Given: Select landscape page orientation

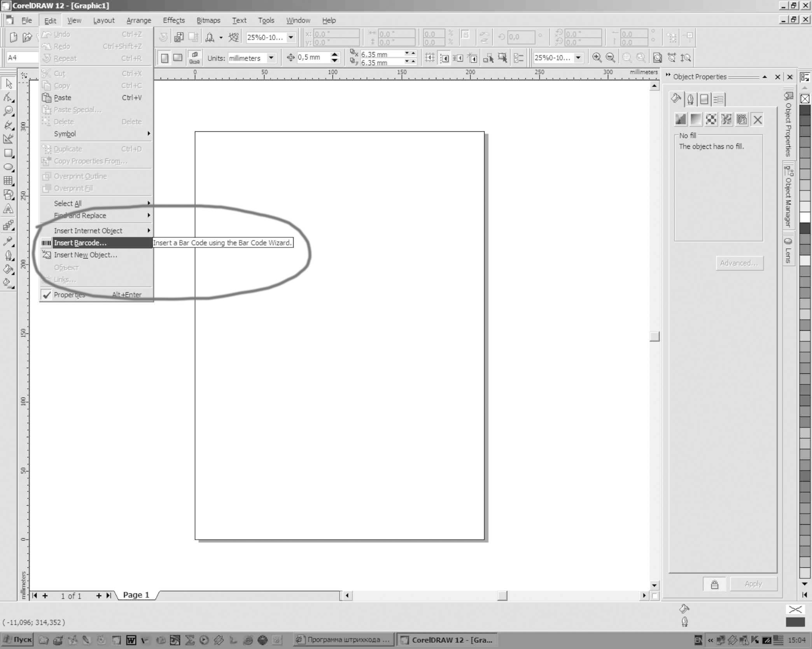Looking at the screenshot, I should 178,58.
